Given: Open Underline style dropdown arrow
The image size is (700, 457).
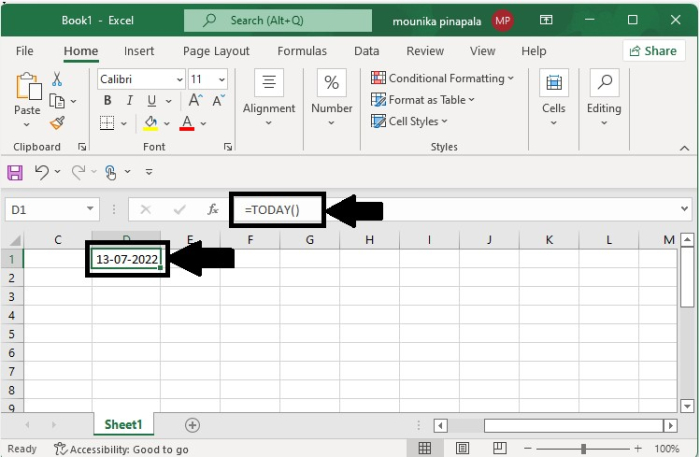Looking at the screenshot, I should [169, 101].
